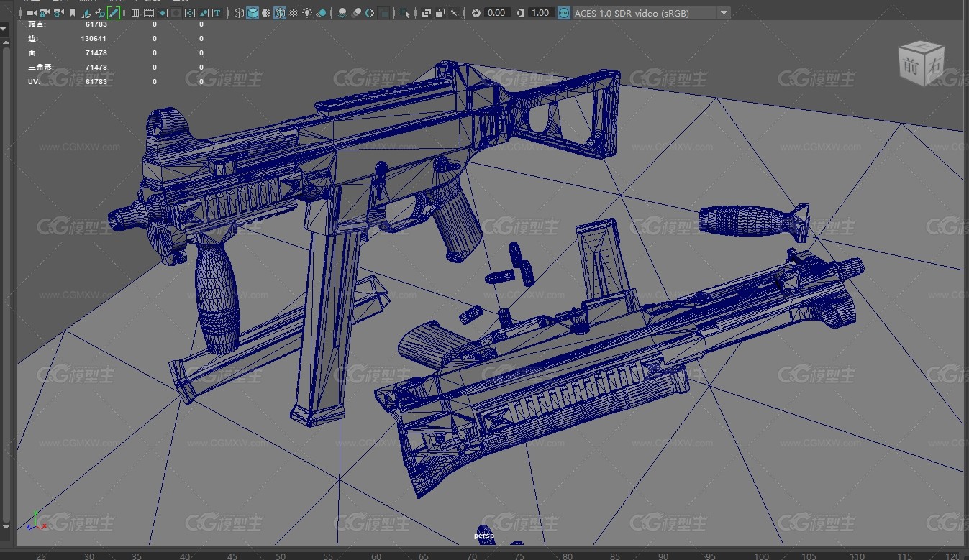
Task: Jump to frame 75 on time slider
Action: [x=519, y=556]
